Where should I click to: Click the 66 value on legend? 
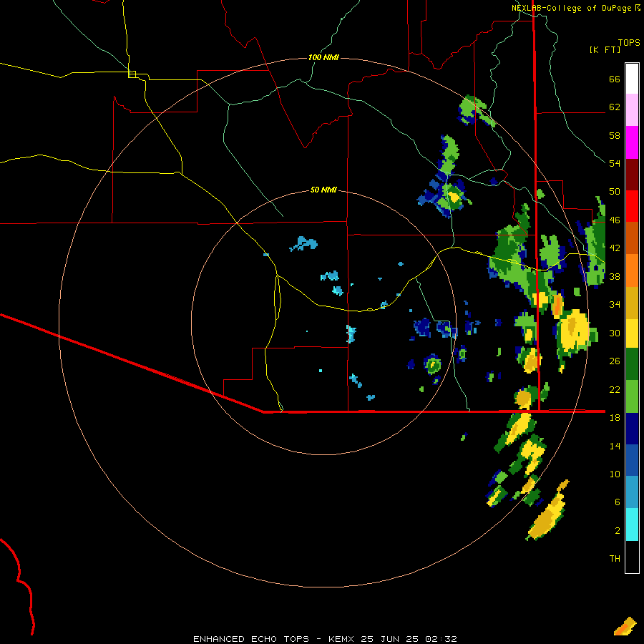(x=615, y=79)
